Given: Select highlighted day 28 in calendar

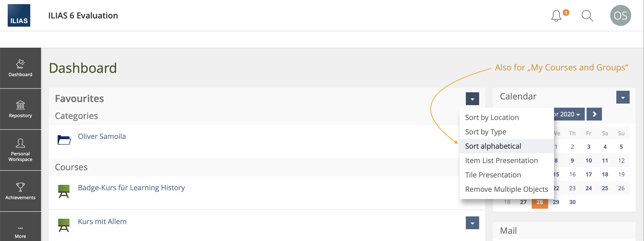Looking at the screenshot, I should click(x=540, y=202).
